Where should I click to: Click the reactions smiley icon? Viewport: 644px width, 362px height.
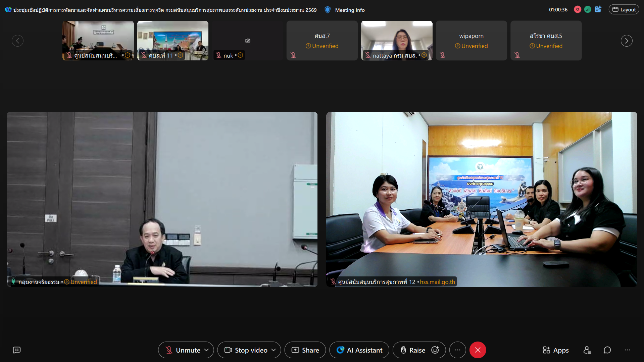coord(435,350)
